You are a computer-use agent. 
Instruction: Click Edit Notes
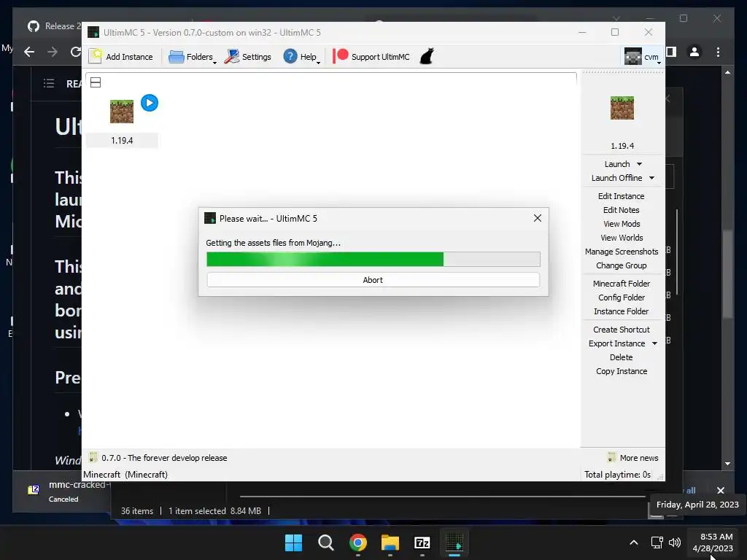[622, 210]
